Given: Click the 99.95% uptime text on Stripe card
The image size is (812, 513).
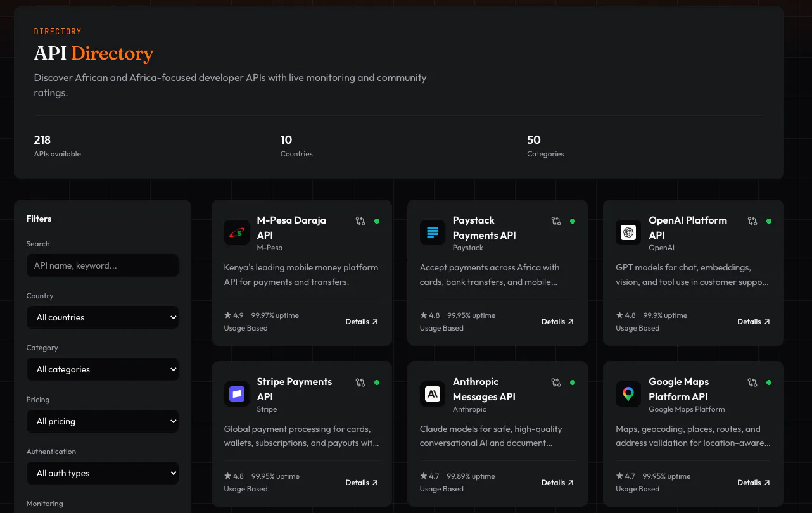Looking at the screenshot, I should 275,476.
